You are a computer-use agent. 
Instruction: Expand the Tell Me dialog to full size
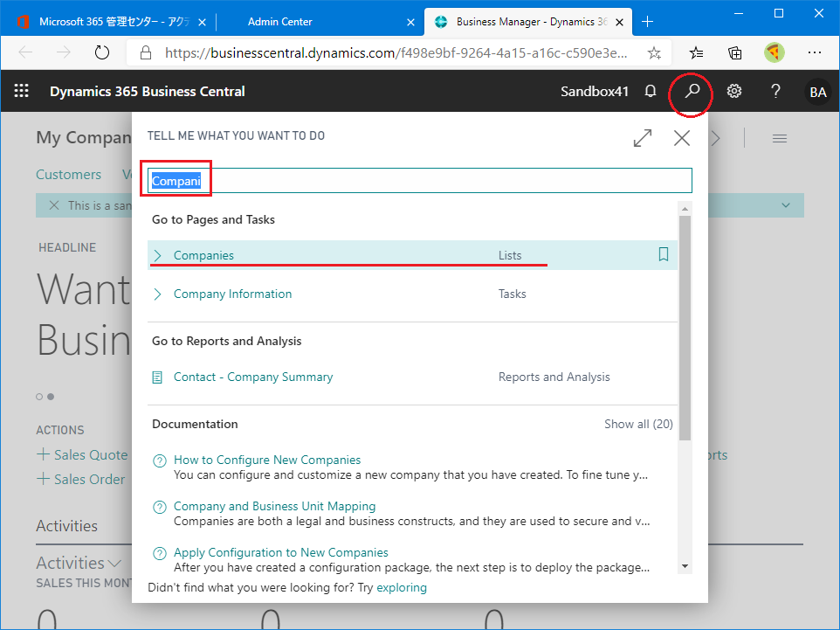point(643,138)
